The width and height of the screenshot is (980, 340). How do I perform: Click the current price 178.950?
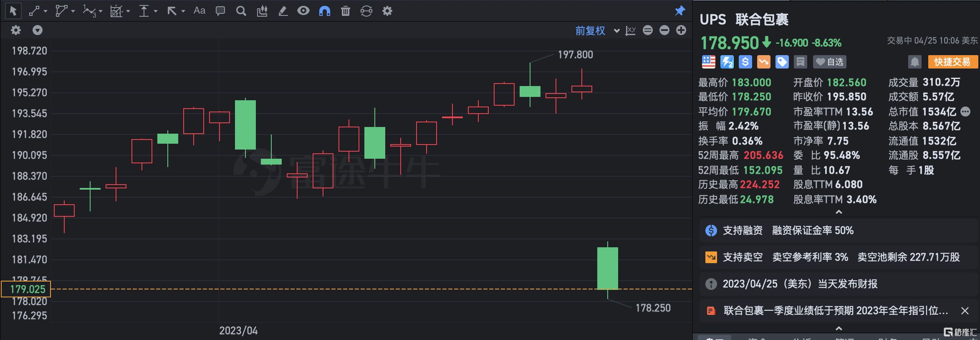point(730,43)
